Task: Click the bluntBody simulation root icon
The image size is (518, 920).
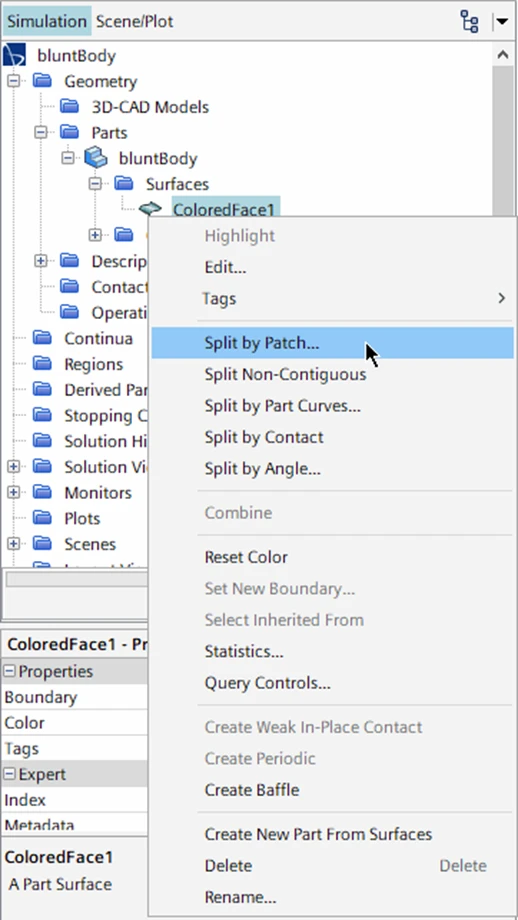Action: [15, 55]
